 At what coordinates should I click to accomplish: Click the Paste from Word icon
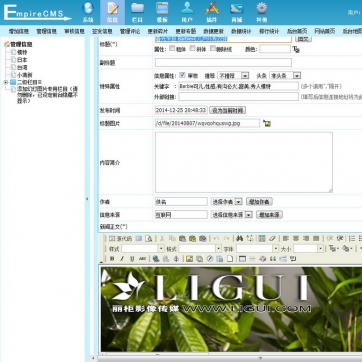[x=203, y=239]
